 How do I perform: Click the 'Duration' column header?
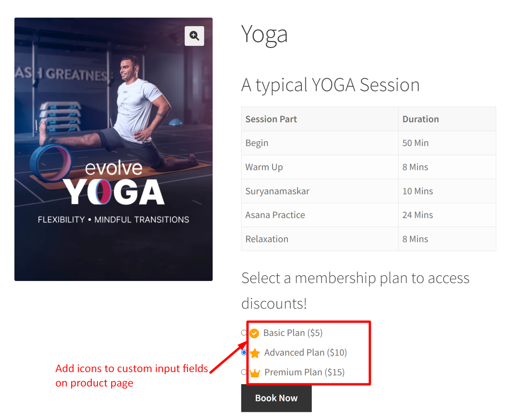[420, 119]
